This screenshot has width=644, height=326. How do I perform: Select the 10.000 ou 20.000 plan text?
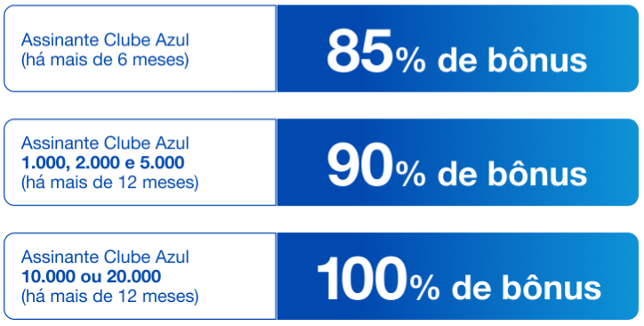pyautogui.click(x=92, y=277)
